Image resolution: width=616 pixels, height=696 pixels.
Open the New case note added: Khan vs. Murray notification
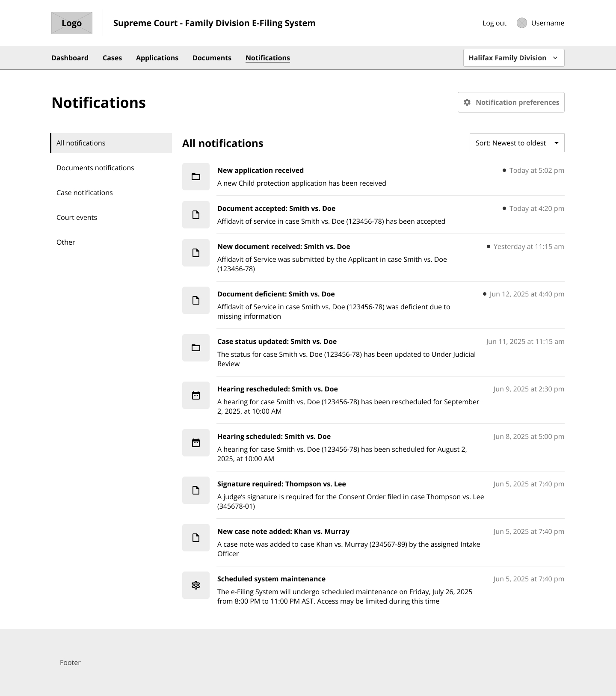(283, 531)
